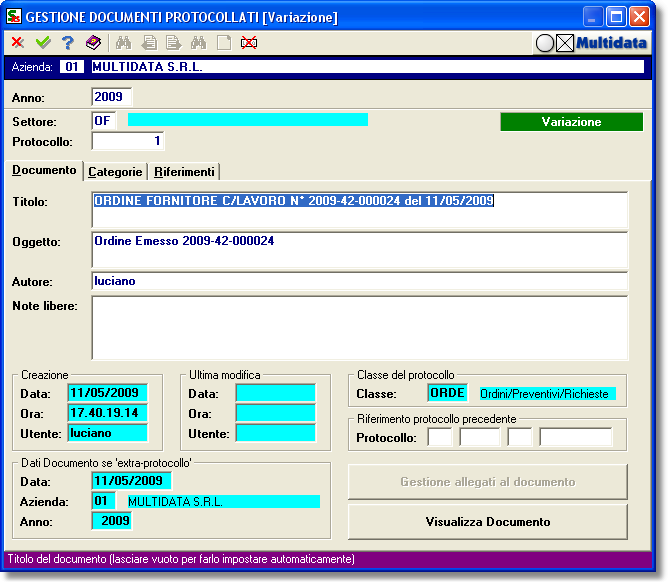Close the Gestione Documenti window
The height and width of the screenshot is (584, 668).
click(x=639, y=17)
